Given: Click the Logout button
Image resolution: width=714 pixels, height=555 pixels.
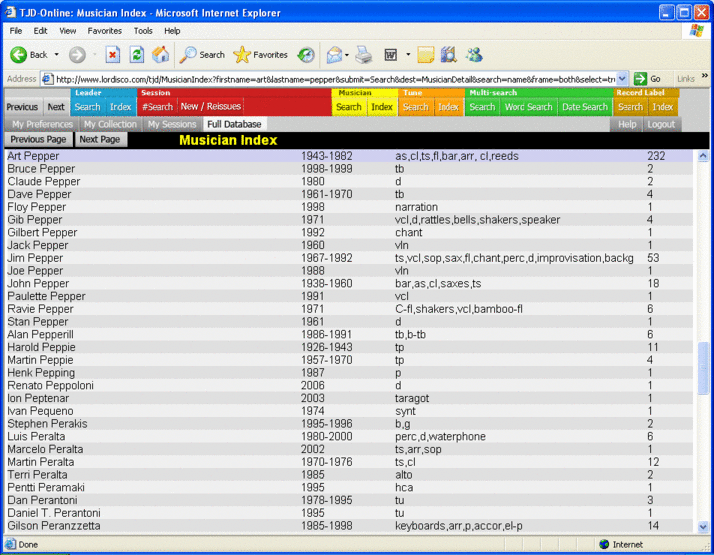Looking at the screenshot, I should [x=661, y=124].
